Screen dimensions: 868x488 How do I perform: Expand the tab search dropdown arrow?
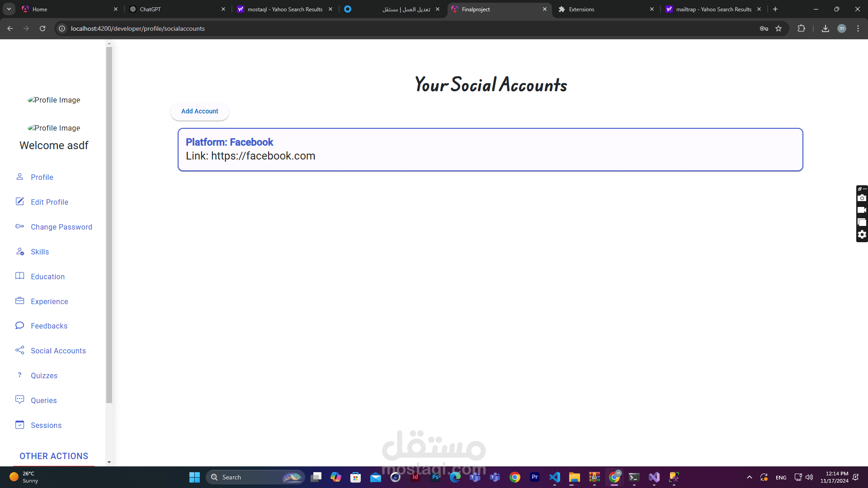[x=9, y=9]
